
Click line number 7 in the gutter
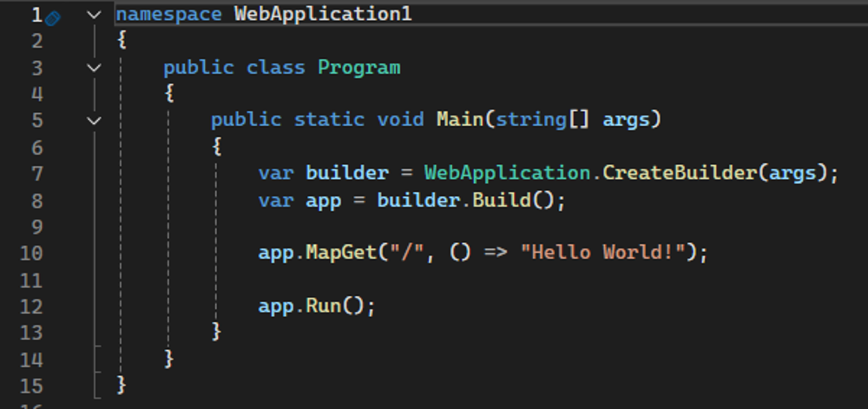click(x=36, y=173)
